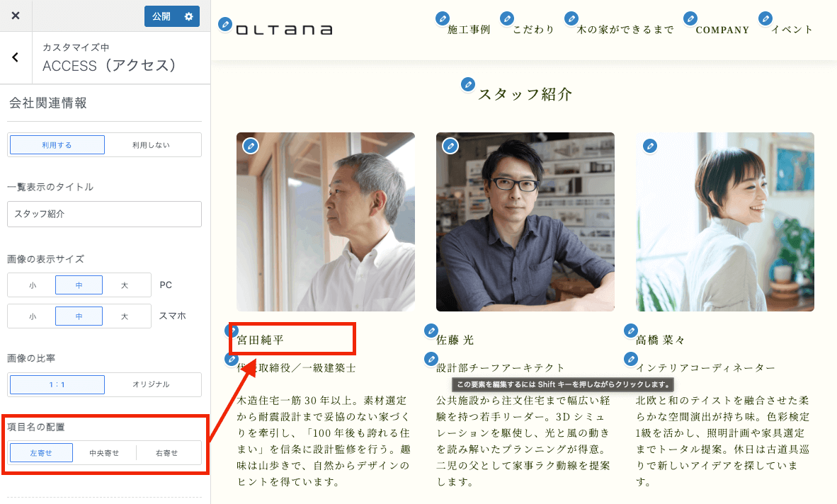The width and height of the screenshot is (837, 504).
Task: Click 佐藤 光's biography paragraph
Action: point(523,441)
